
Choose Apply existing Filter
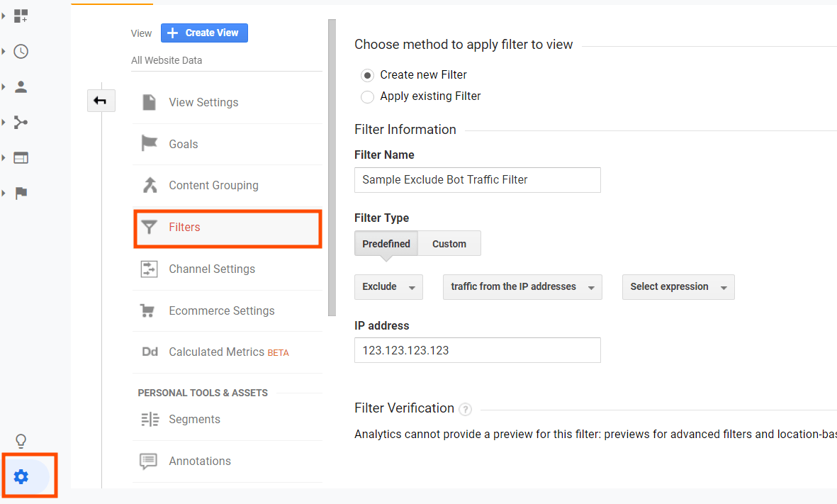point(367,96)
